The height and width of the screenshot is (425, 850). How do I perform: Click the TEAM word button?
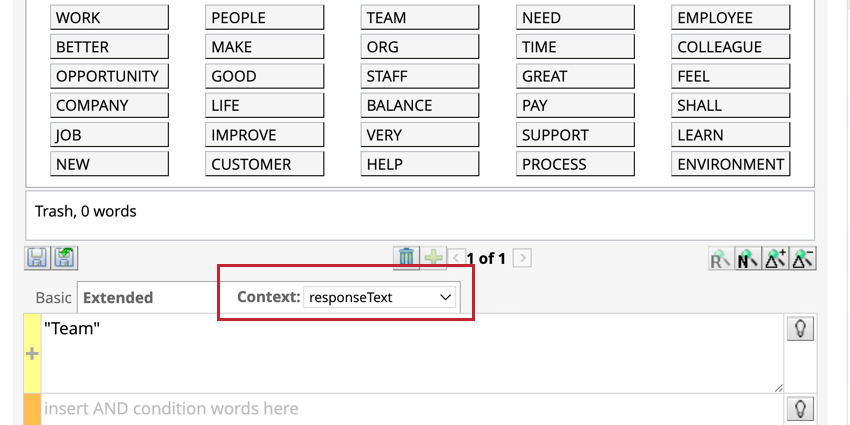point(420,18)
